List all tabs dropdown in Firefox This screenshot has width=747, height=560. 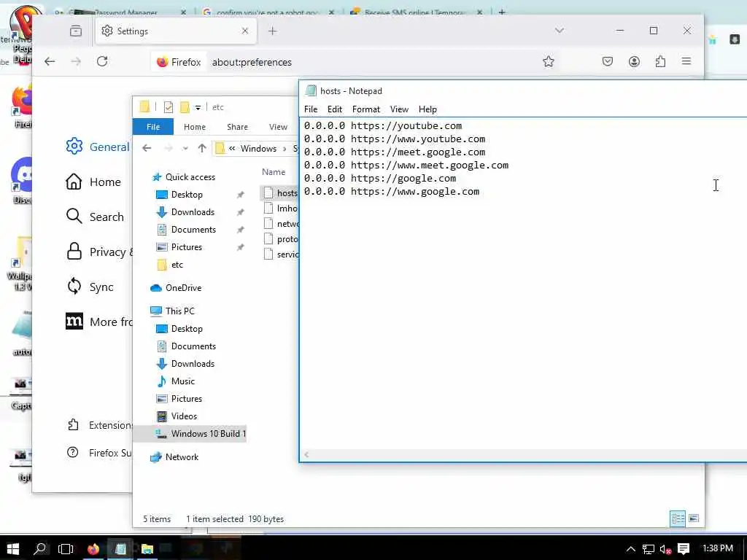(x=560, y=31)
